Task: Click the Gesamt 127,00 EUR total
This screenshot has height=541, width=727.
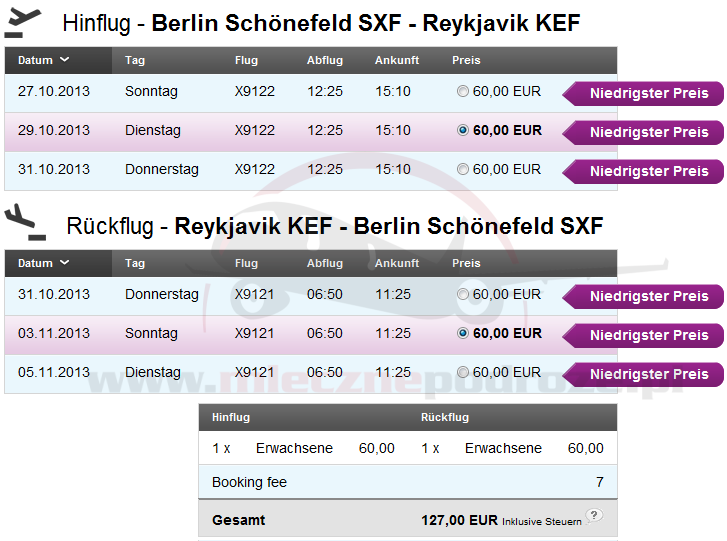Action: coord(459,520)
